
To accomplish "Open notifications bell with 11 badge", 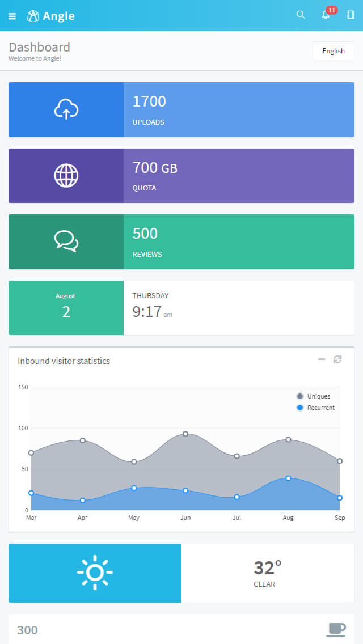I will [x=326, y=15].
